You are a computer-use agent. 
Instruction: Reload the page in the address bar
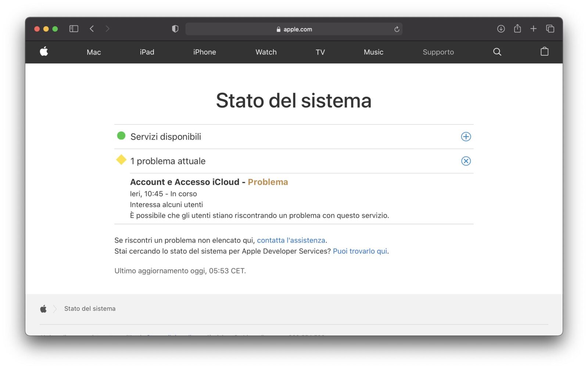tap(397, 29)
